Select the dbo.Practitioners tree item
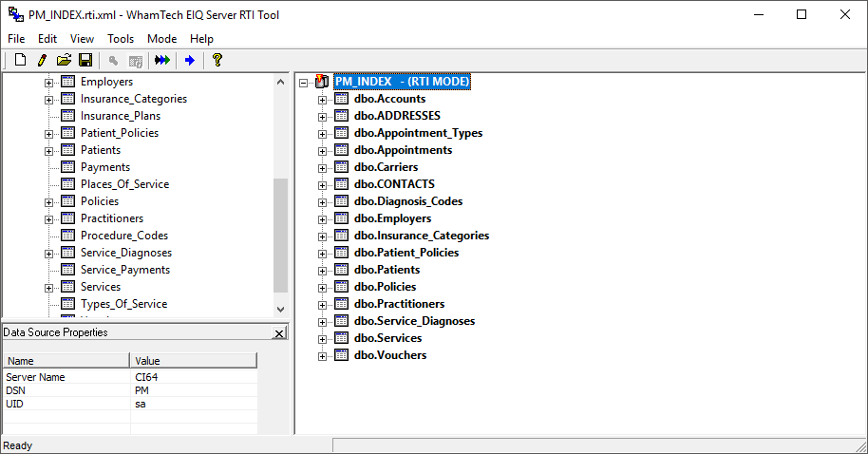868x454 pixels. (399, 303)
